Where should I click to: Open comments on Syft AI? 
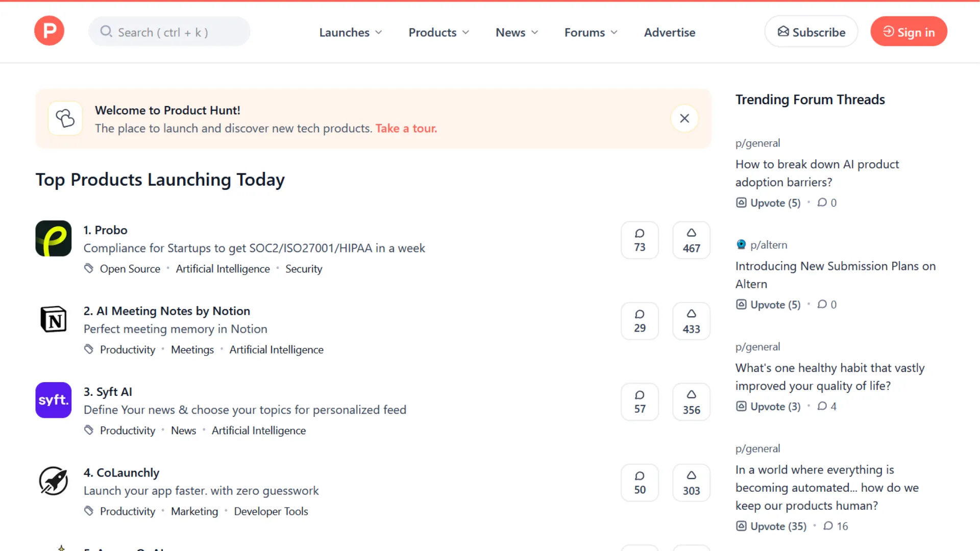(640, 402)
